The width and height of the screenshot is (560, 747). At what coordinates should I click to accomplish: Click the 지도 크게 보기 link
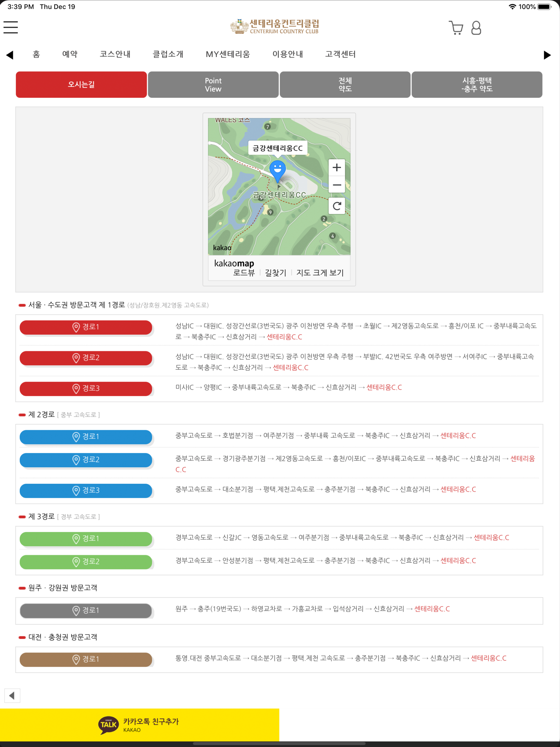[x=320, y=273]
